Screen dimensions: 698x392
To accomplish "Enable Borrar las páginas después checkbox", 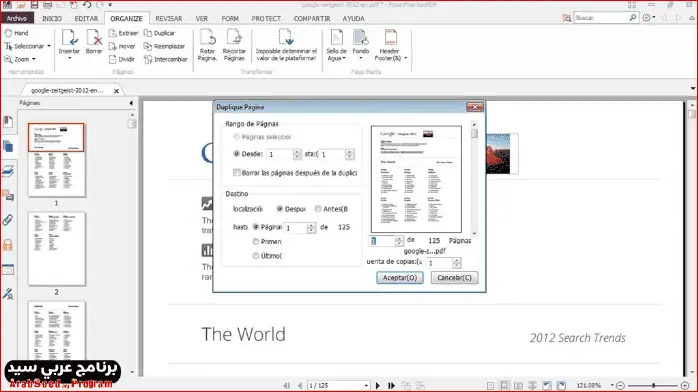I will [237, 173].
